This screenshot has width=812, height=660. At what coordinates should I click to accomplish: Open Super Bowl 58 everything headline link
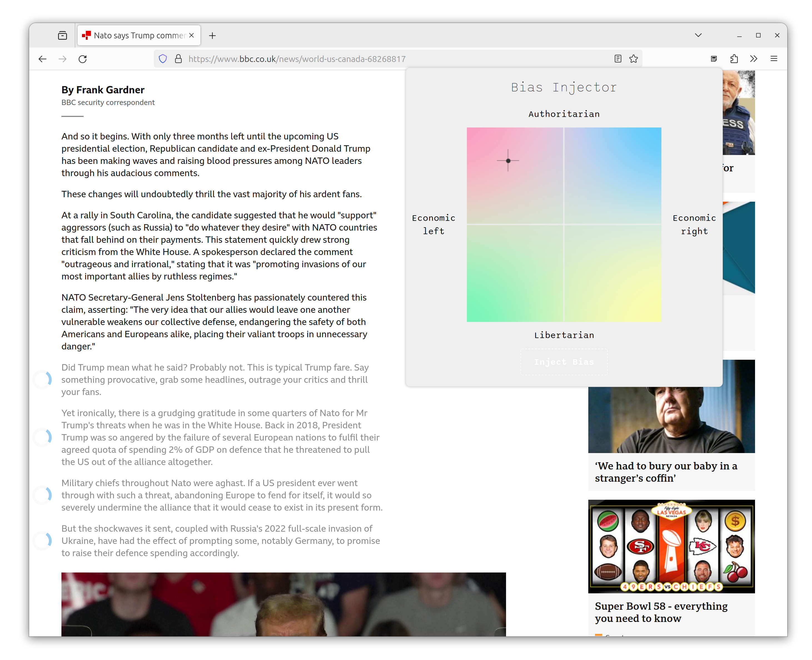661,612
